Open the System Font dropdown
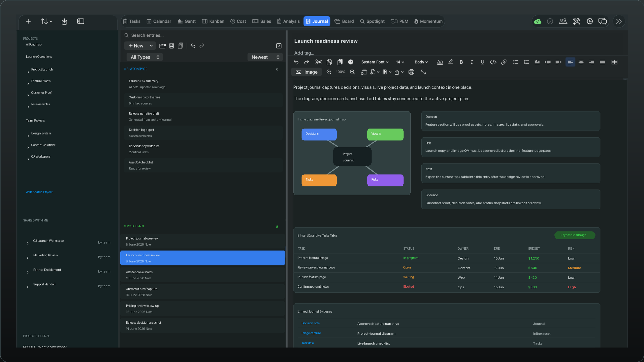The image size is (644, 362). (x=375, y=62)
